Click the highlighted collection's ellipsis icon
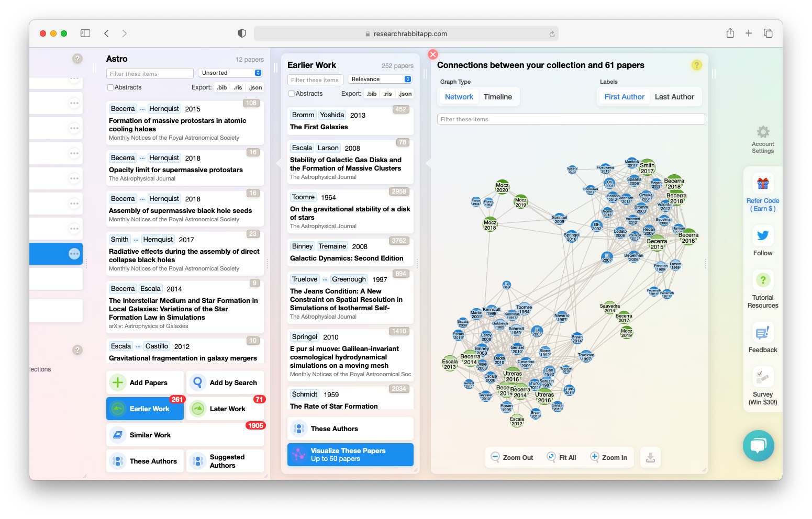This screenshot has width=812, height=519. 74,254
